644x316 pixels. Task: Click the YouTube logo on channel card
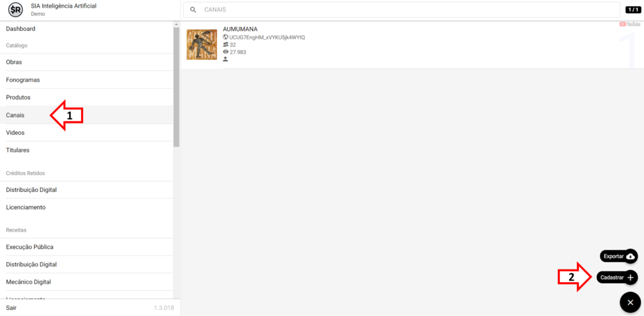[630, 24]
